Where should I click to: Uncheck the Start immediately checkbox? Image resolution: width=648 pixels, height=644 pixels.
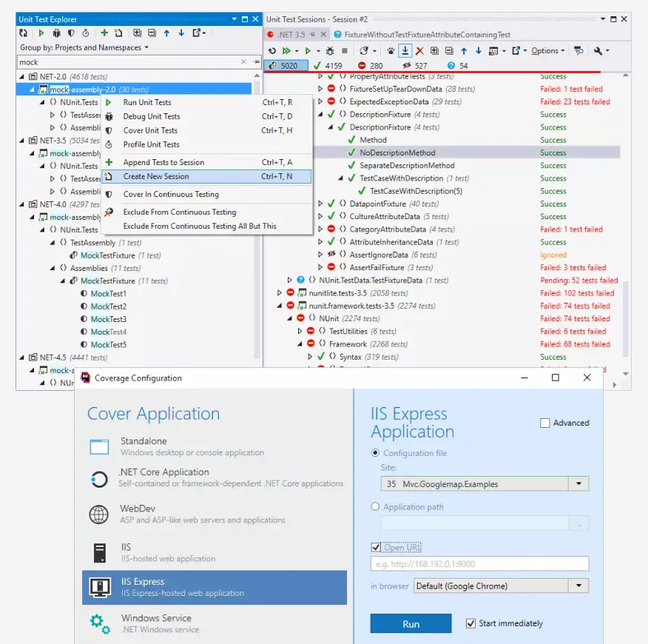point(470,623)
